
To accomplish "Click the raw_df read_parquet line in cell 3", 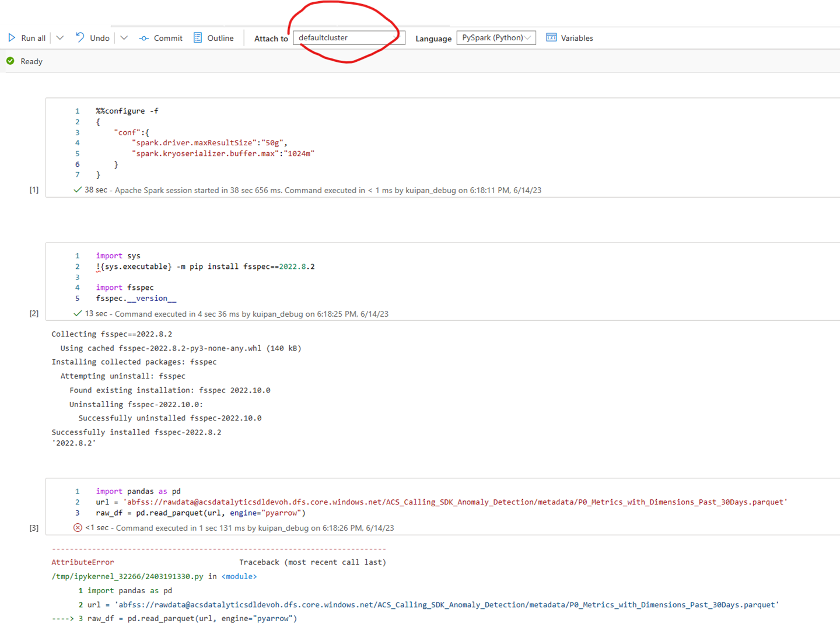I will 201,513.
